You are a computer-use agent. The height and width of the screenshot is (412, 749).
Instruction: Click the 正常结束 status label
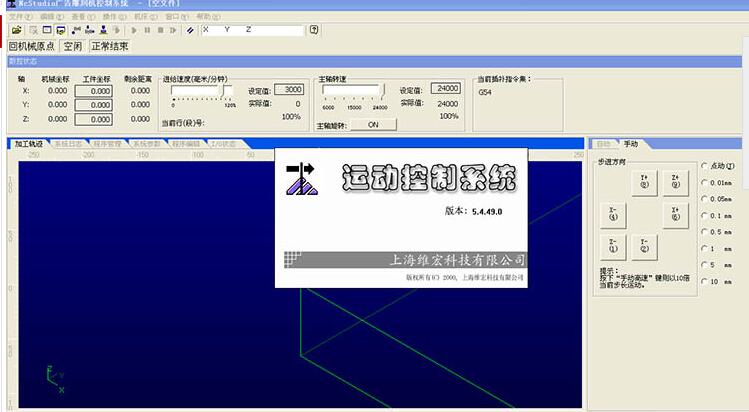(x=110, y=46)
